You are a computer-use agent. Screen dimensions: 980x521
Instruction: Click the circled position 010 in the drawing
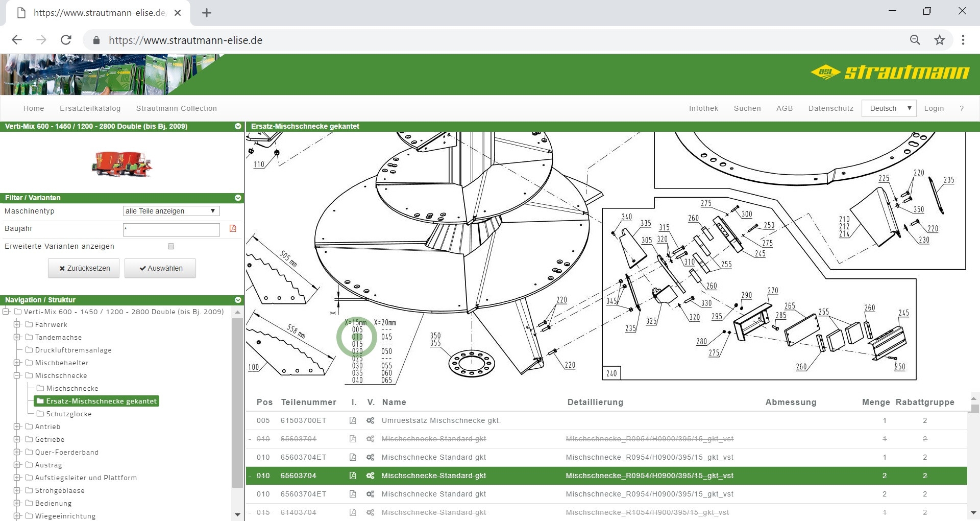(x=357, y=337)
